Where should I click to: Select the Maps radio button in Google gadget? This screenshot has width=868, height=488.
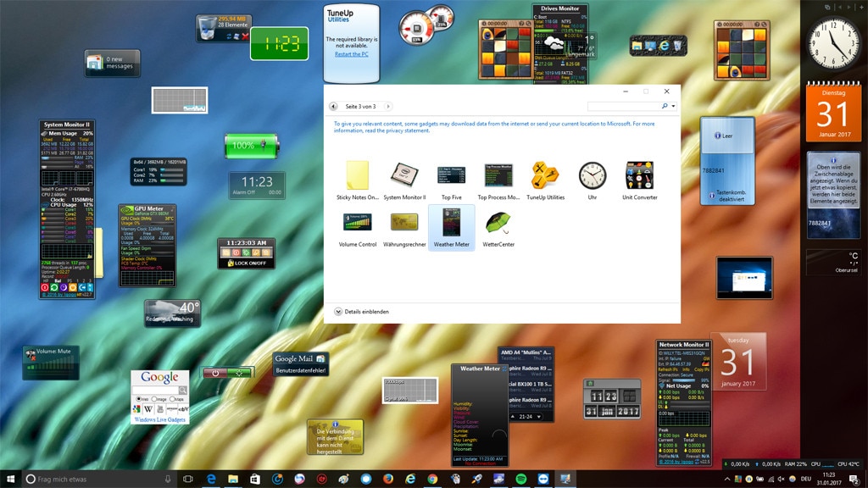point(172,399)
